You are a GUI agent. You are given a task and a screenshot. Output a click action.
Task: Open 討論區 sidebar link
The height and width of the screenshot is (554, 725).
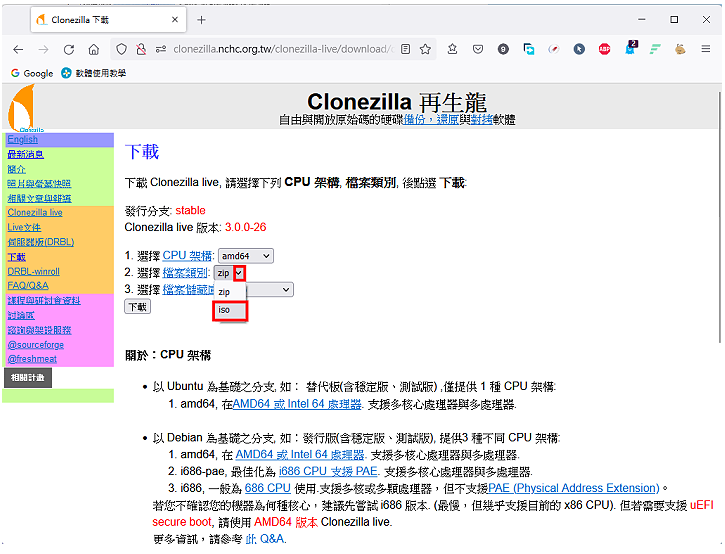pyautogui.click(x=21, y=315)
